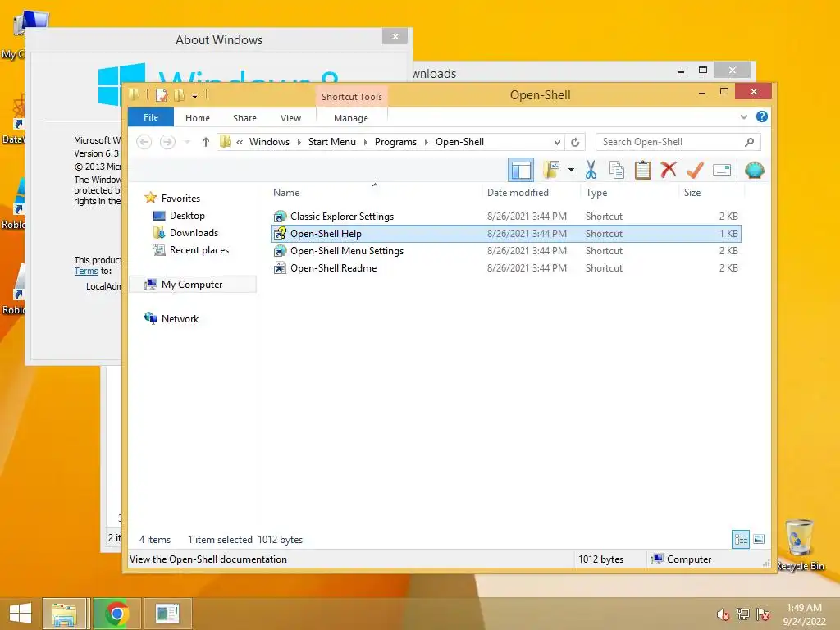Open the Action Center flag icon
The height and width of the screenshot is (630, 840).
[x=763, y=614]
